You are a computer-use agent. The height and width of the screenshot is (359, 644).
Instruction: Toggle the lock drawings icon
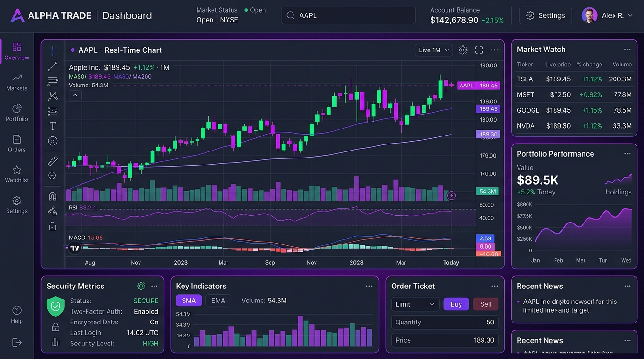52,226
